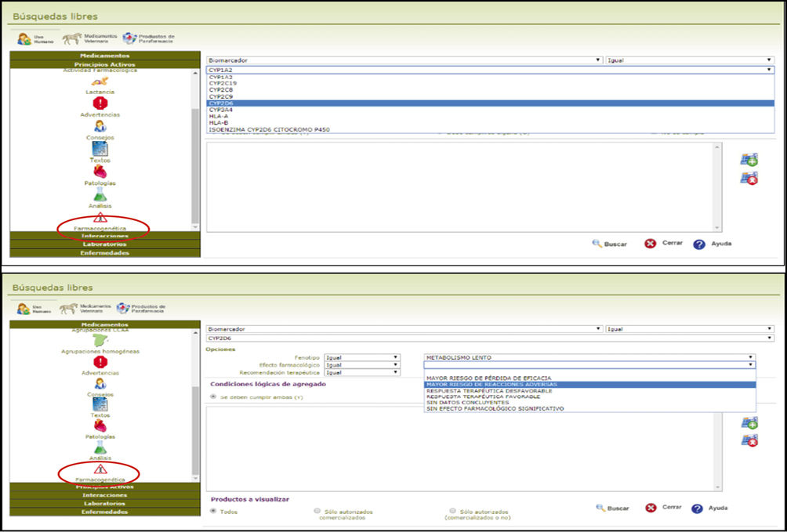The image size is (787, 532).
Task: Expand Enfermedades section in upper sidebar
Action: [104, 252]
